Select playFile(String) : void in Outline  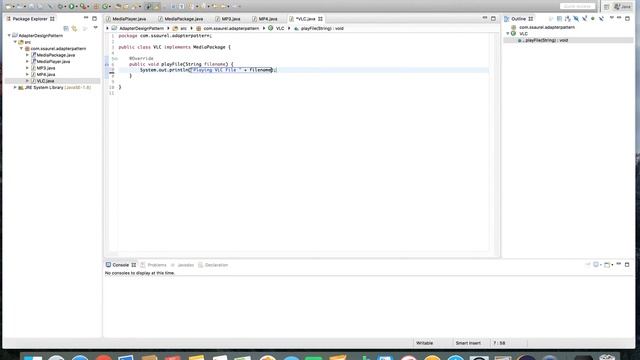[546, 40]
